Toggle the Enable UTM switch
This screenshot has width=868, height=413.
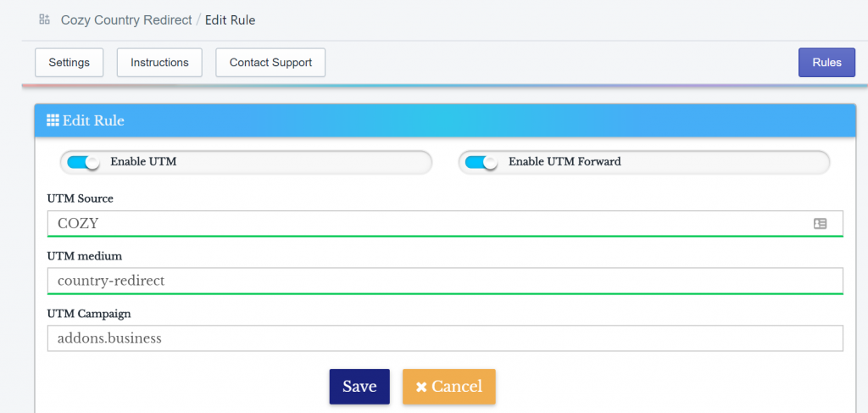pyautogui.click(x=82, y=162)
